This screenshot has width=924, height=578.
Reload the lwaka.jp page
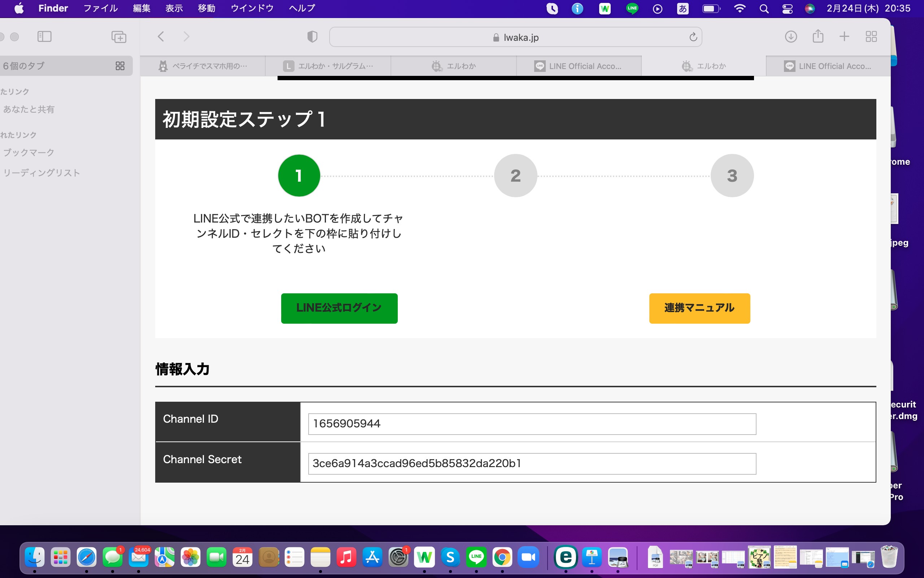(x=693, y=37)
